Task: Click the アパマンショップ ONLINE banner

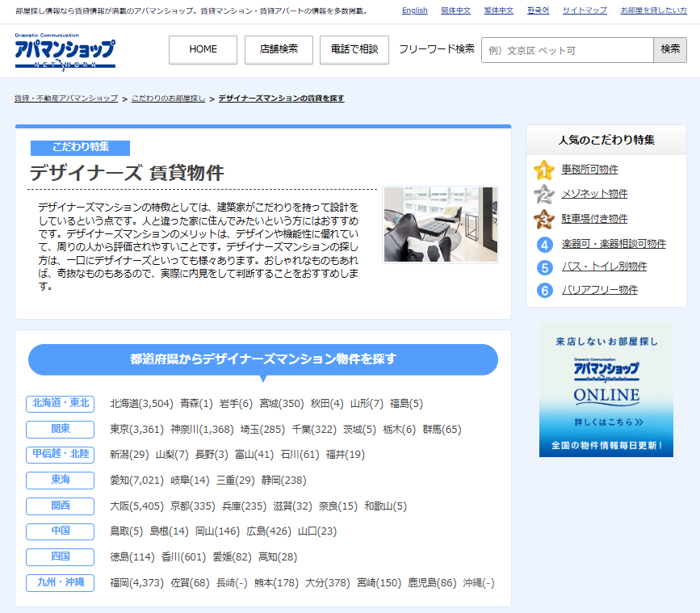Action: tap(606, 390)
